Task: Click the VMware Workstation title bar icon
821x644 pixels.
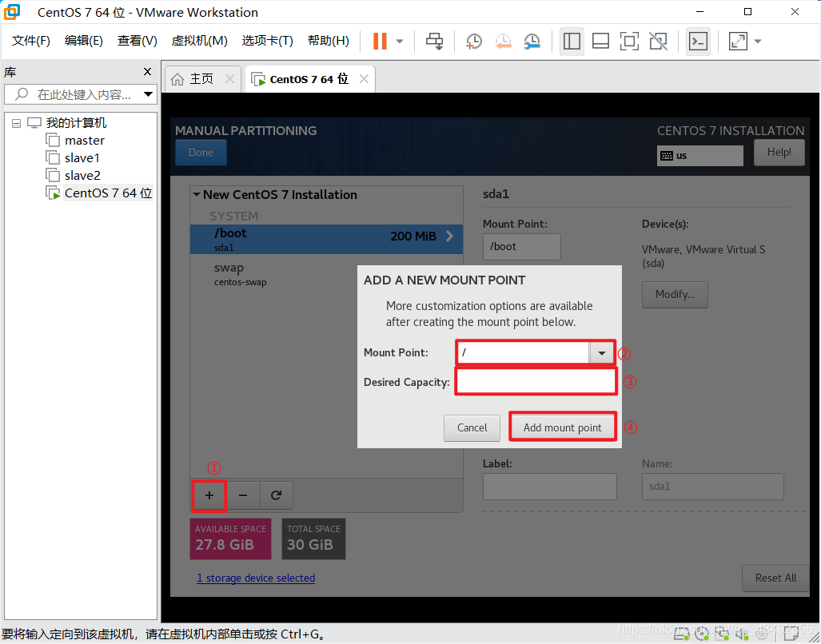Action: click(12, 12)
